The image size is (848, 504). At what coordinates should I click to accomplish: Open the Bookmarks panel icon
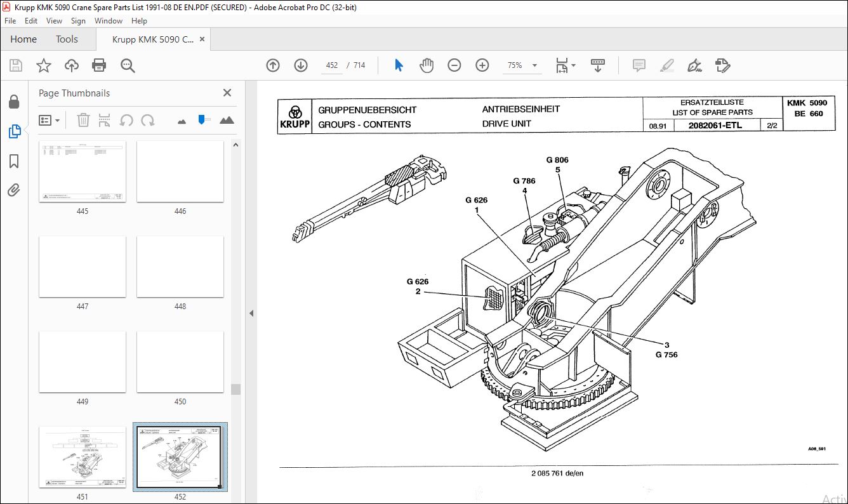[x=14, y=161]
